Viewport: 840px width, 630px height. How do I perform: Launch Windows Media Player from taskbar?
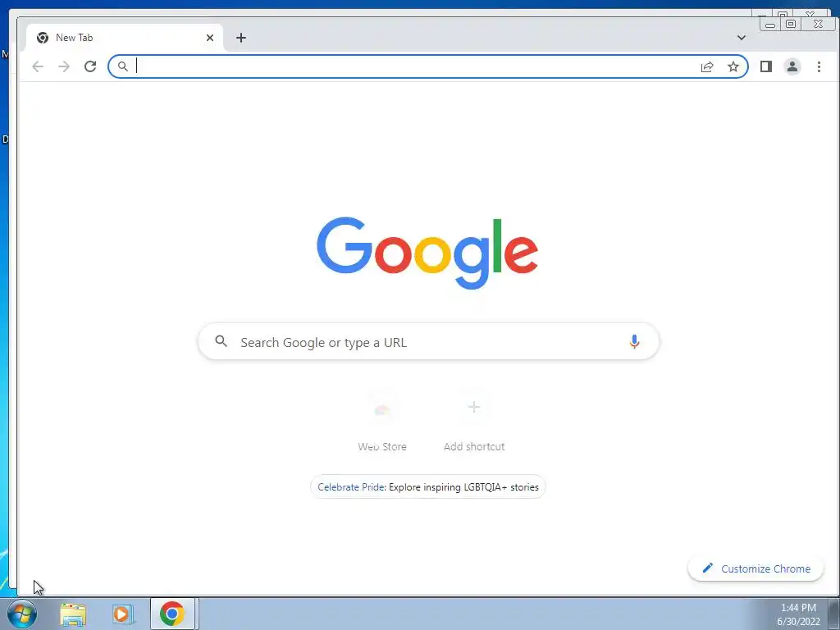tap(123, 614)
